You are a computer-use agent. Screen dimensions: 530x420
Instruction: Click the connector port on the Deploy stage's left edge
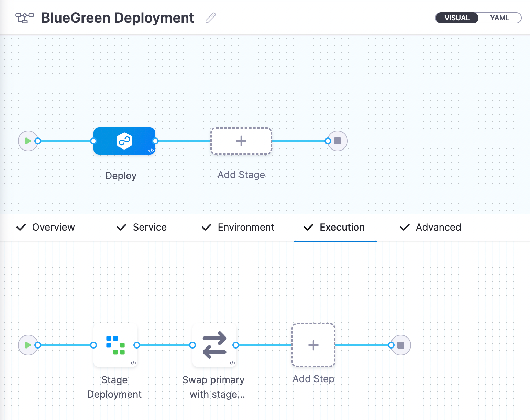click(93, 141)
